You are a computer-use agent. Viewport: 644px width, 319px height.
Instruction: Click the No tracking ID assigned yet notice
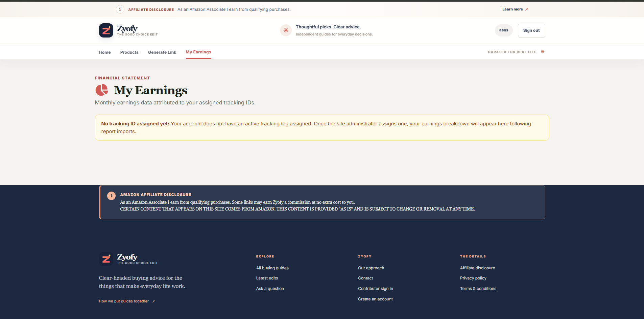pyautogui.click(x=322, y=128)
